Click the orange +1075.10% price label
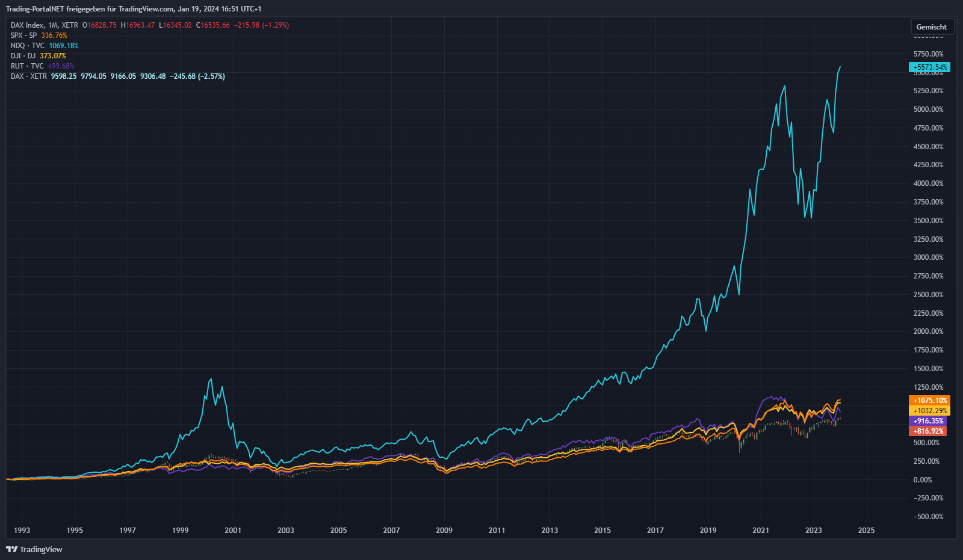 tap(929, 401)
